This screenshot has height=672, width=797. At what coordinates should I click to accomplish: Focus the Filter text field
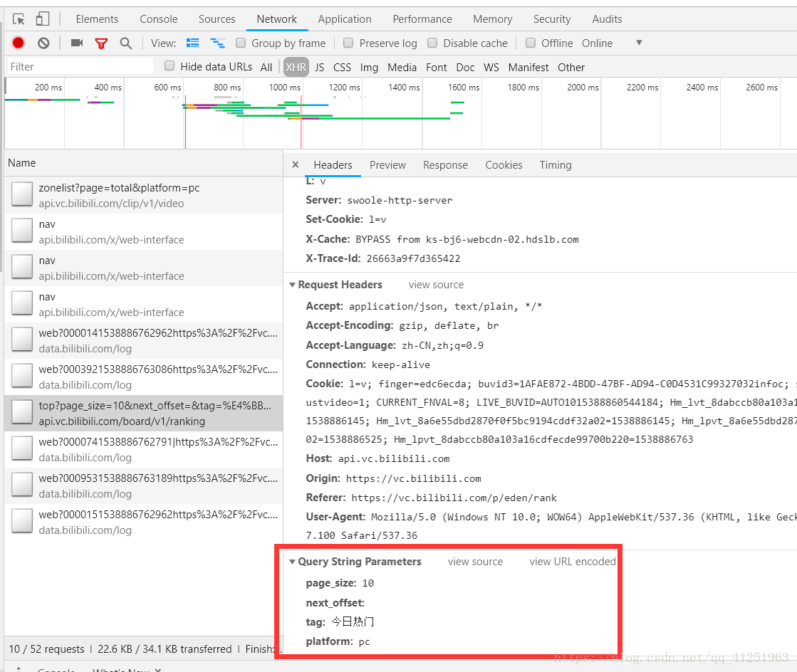pyautogui.click(x=80, y=66)
